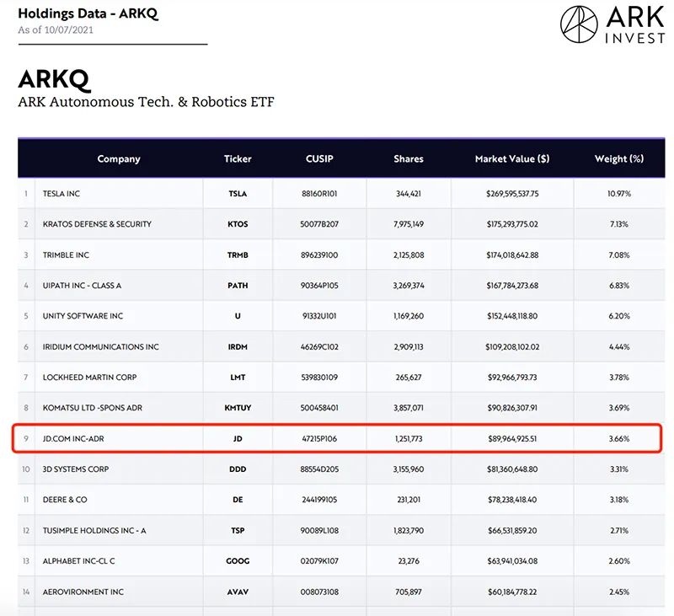674x616 pixels.
Task: Select CUSIP 500458401
Action: [x=319, y=408]
